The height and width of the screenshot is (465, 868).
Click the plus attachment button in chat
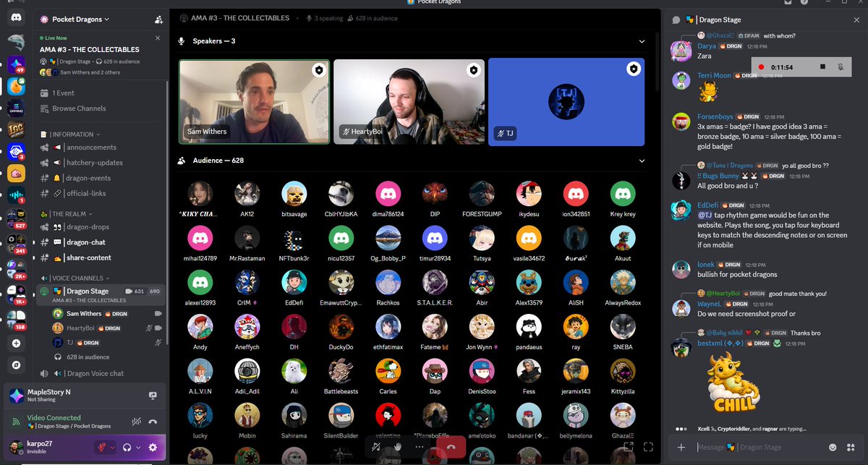[681, 447]
